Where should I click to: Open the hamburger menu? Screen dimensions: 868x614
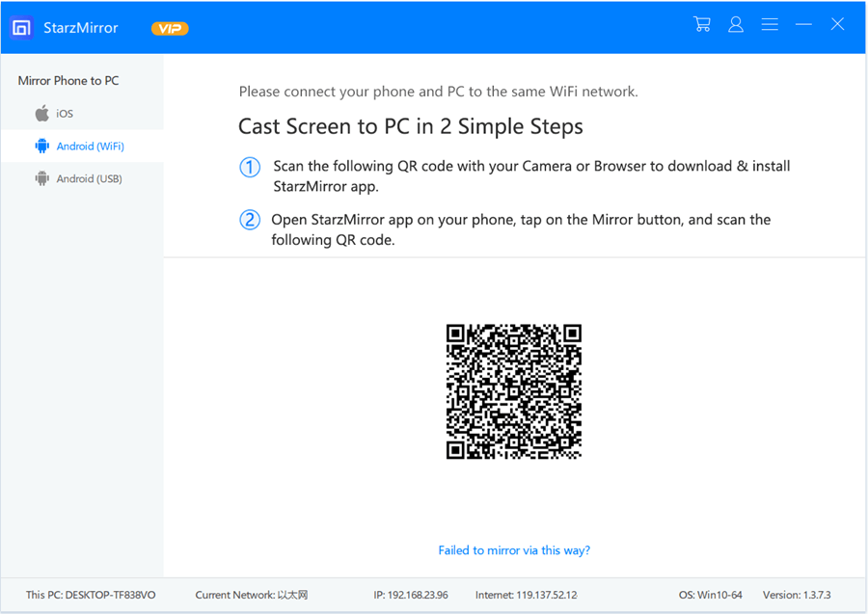[x=770, y=24]
